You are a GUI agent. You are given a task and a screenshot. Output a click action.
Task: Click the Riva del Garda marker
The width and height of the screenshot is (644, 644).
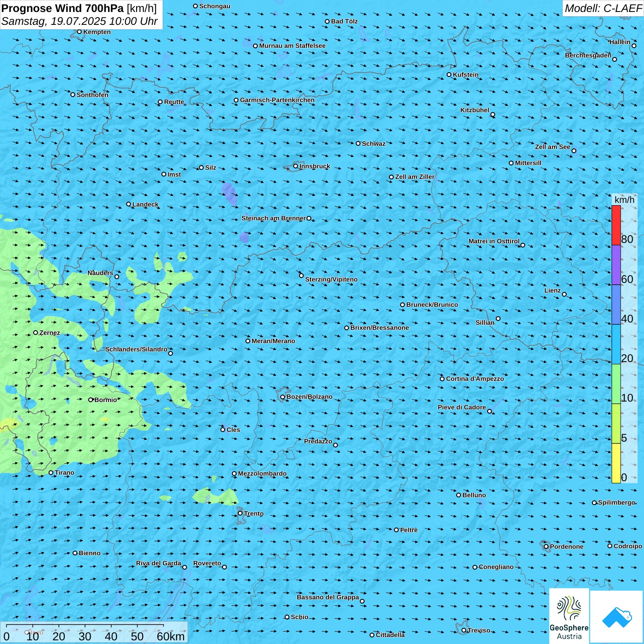pyautogui.click(x=185, y=567)
